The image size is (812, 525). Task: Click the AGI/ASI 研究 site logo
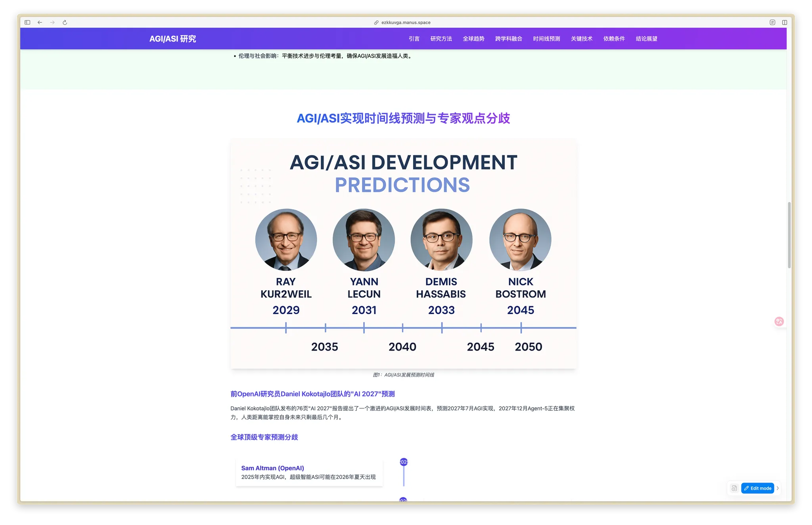tap(172, 39)
